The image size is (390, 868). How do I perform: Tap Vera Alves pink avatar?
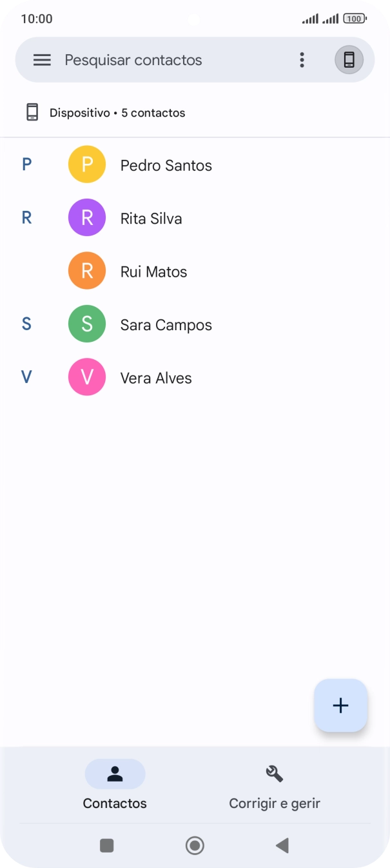coord(87,377)
